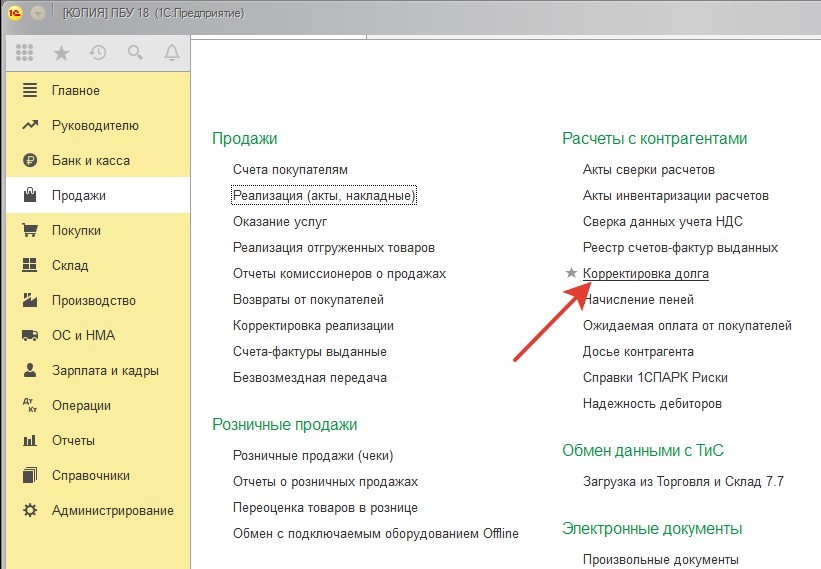Open Реализация (акты, накладные)
The image size is (821, 569).
323,195
